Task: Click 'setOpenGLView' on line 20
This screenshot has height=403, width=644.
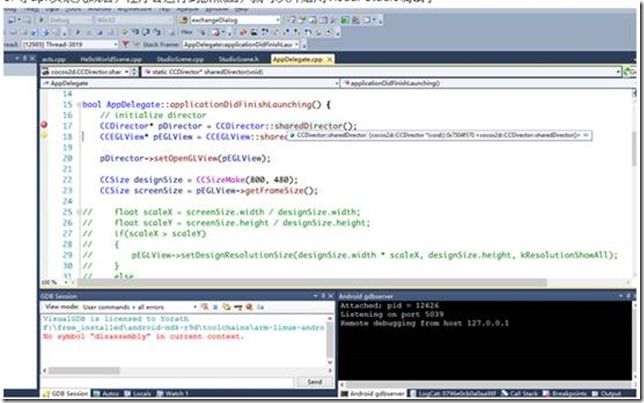Action: pos(186,158)
